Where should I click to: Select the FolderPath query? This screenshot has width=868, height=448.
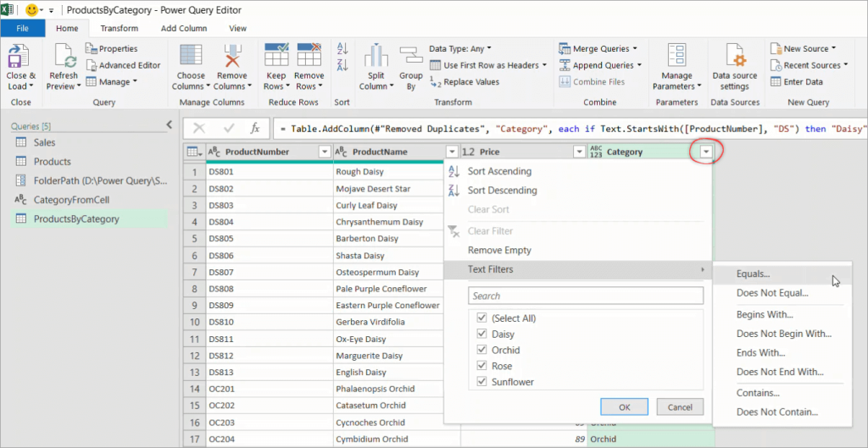(x=100, y=180)
